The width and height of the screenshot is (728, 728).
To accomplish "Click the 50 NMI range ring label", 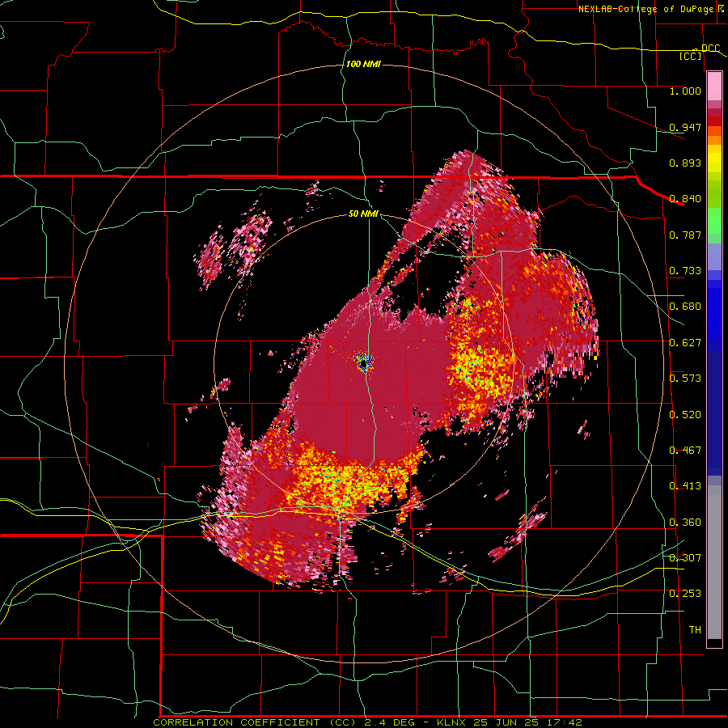I will 363,214.
